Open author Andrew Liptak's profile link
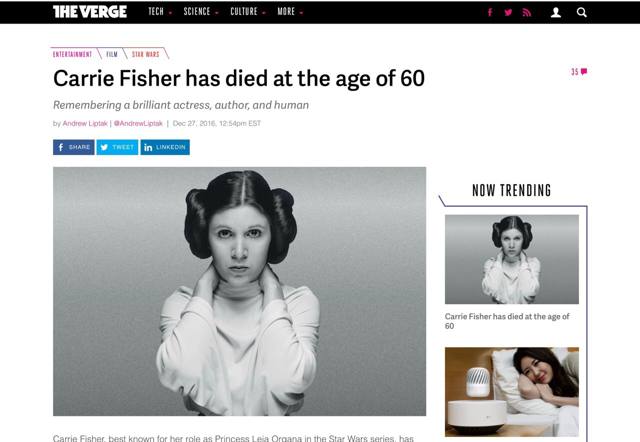Image resolution: width=640 pixels, height=442 pixels. pos(85,123)
